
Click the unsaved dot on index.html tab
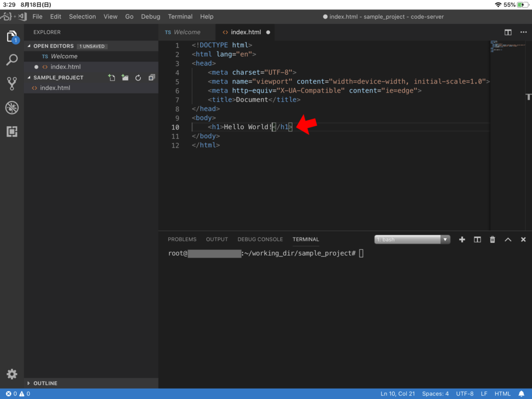point(268,32)
